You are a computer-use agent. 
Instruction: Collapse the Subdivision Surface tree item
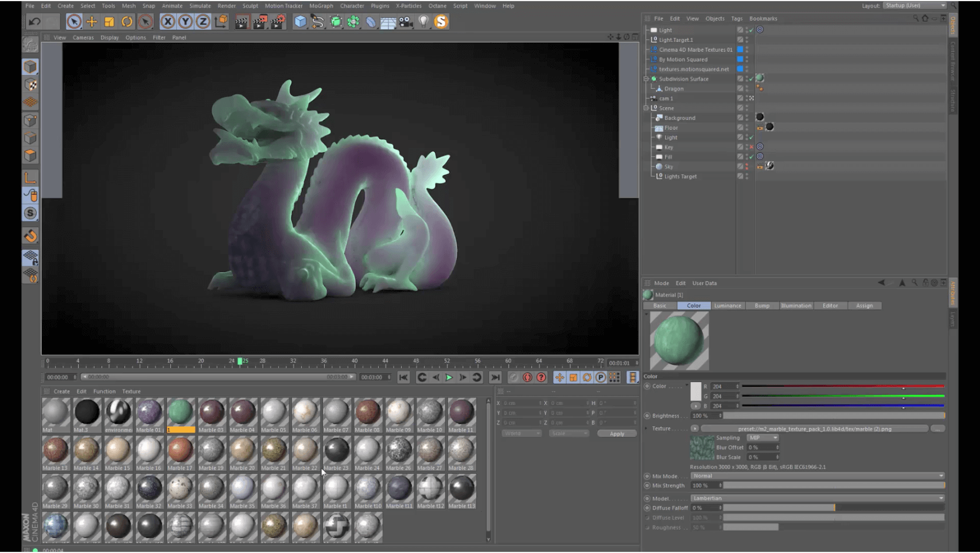coord(647,79)
